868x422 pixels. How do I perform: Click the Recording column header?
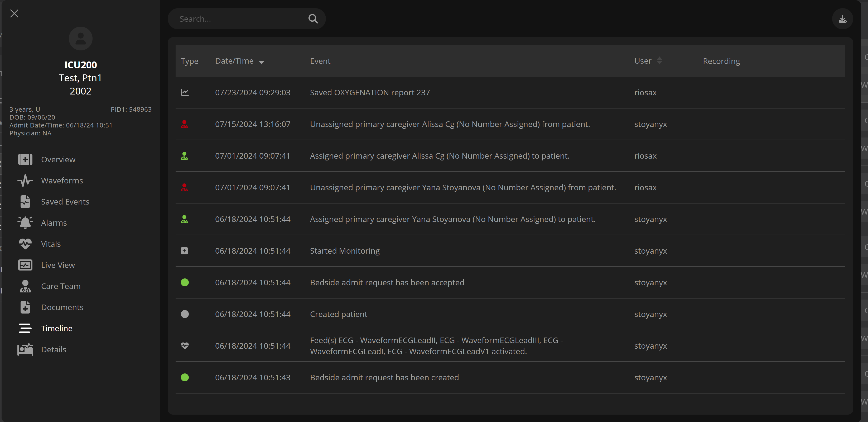pyautogui.click(x=721, y=61)
